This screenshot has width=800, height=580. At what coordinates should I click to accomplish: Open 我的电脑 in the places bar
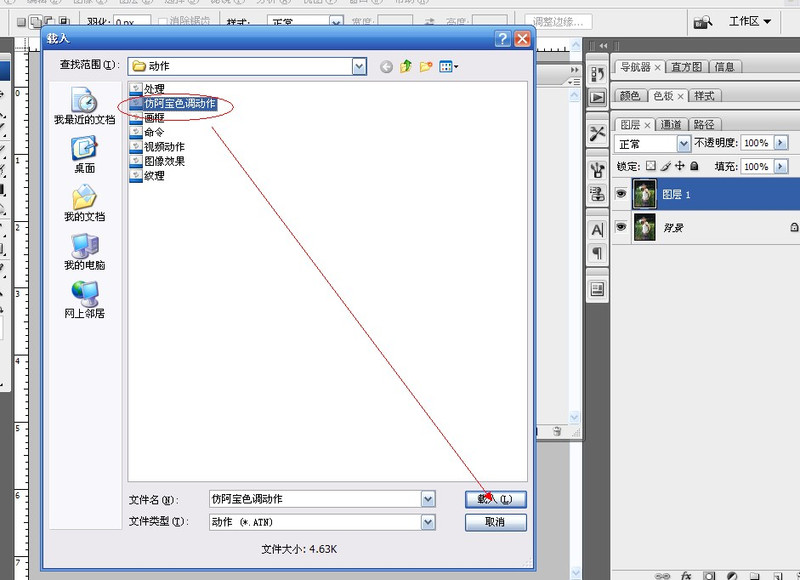coord(85,251)
